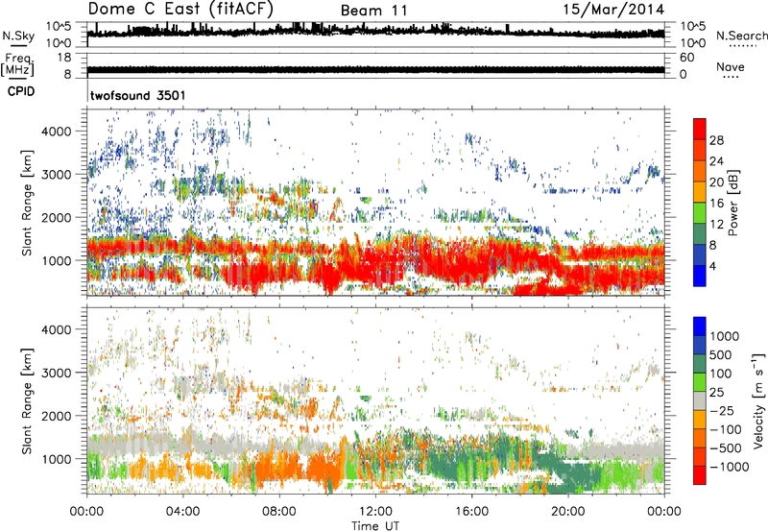This screenshot has width=768, height=532.
Task: Click the 'CPID' row label
Action: click(x=21, y=91)
